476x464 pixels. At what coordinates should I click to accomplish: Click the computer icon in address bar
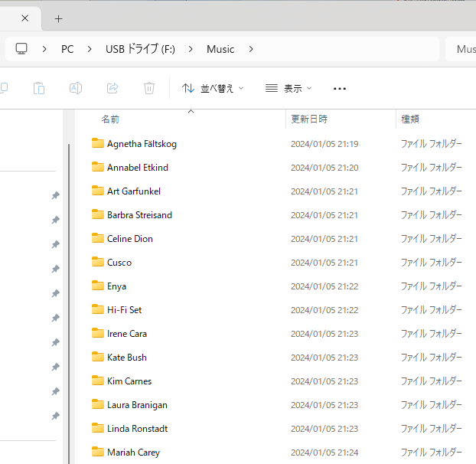21,49
